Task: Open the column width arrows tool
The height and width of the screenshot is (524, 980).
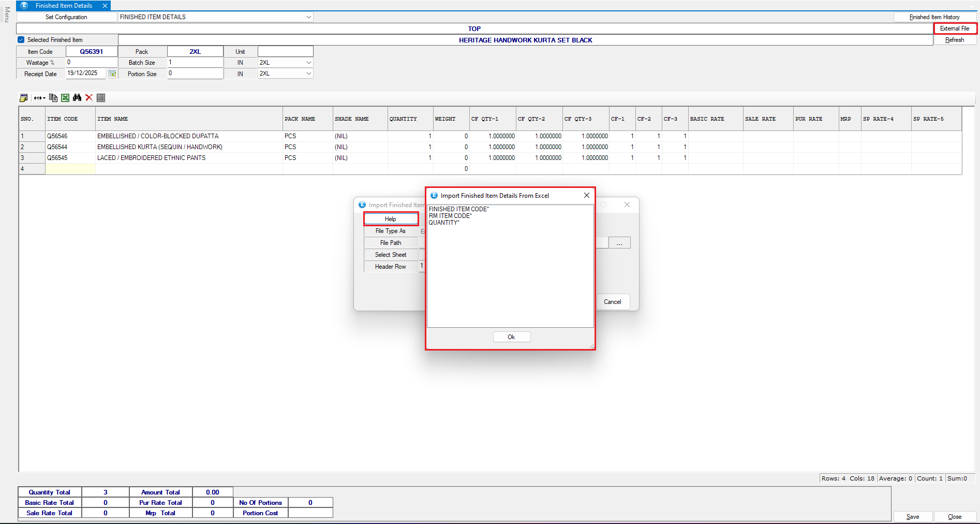Action: point(39,98)
